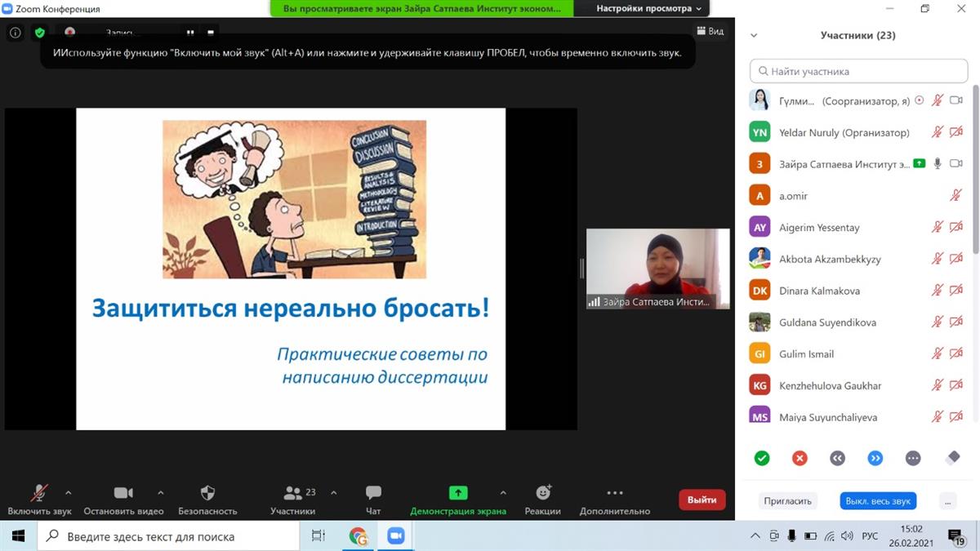
Task: Click the encryption green shield icon
Action: tap(39, 33)
